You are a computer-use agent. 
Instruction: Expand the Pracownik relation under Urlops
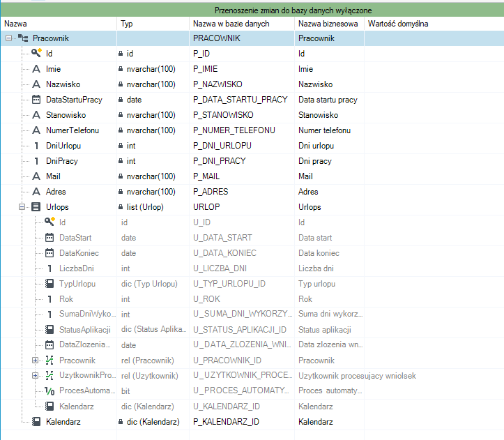pos(35,361)
